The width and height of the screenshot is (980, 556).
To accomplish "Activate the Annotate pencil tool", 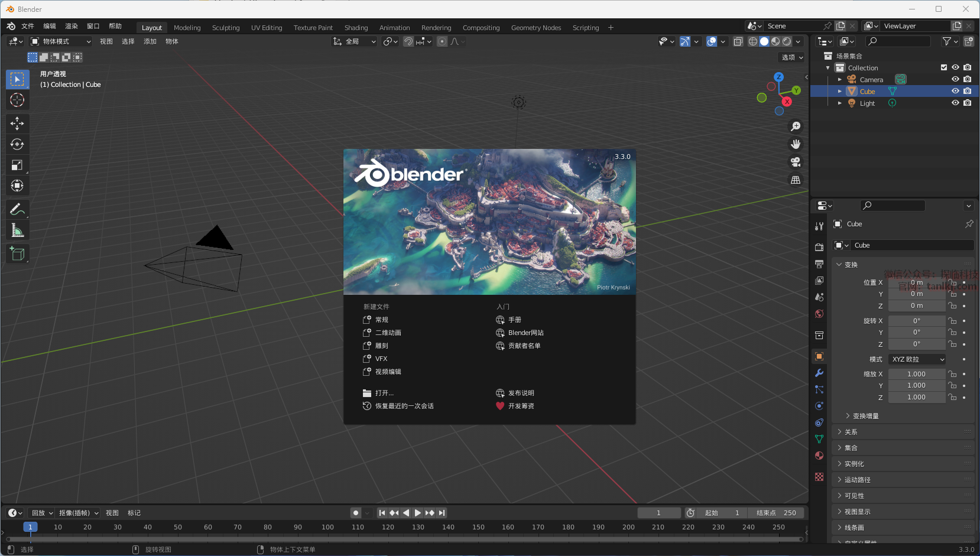I will tap(17, 209).
